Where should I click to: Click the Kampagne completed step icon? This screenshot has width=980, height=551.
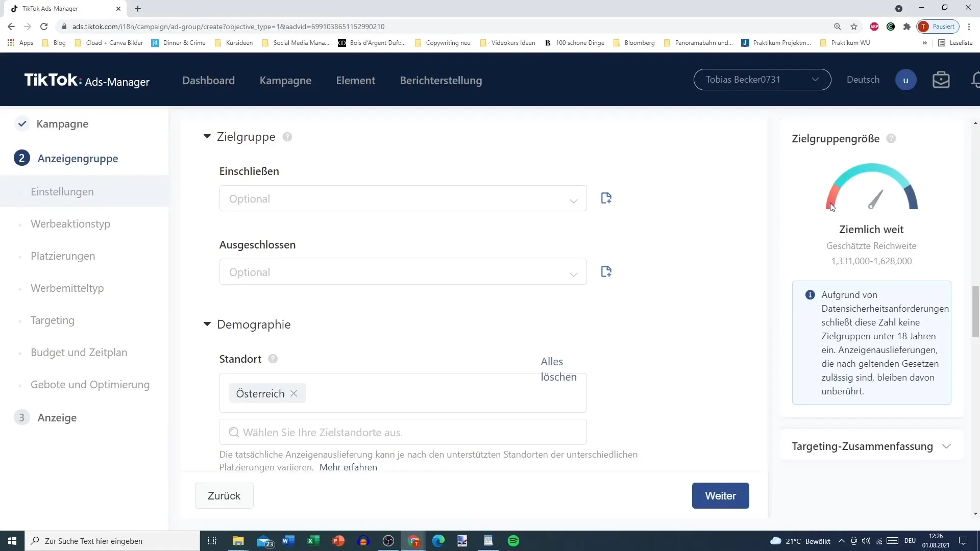coord(21,124)
